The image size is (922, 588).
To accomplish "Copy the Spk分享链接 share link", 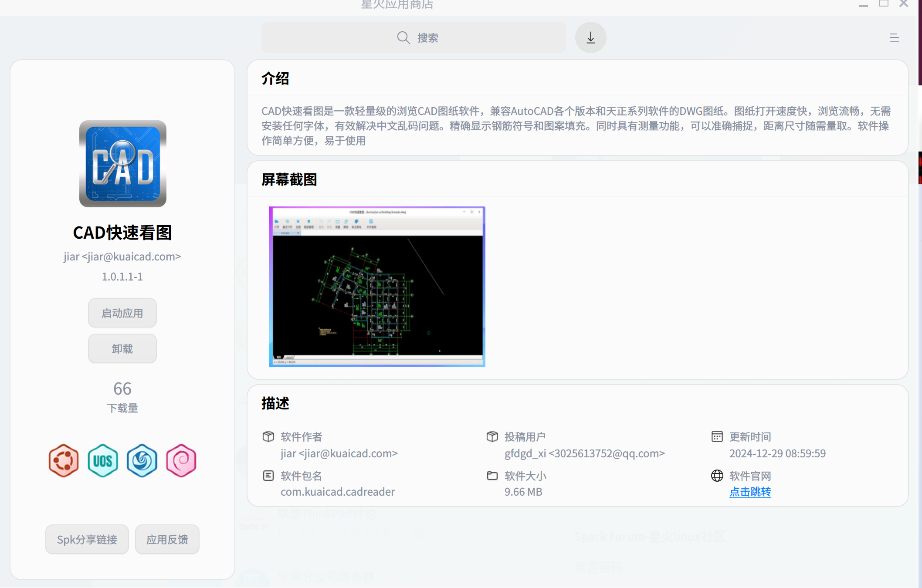I will tap(87, 539).
